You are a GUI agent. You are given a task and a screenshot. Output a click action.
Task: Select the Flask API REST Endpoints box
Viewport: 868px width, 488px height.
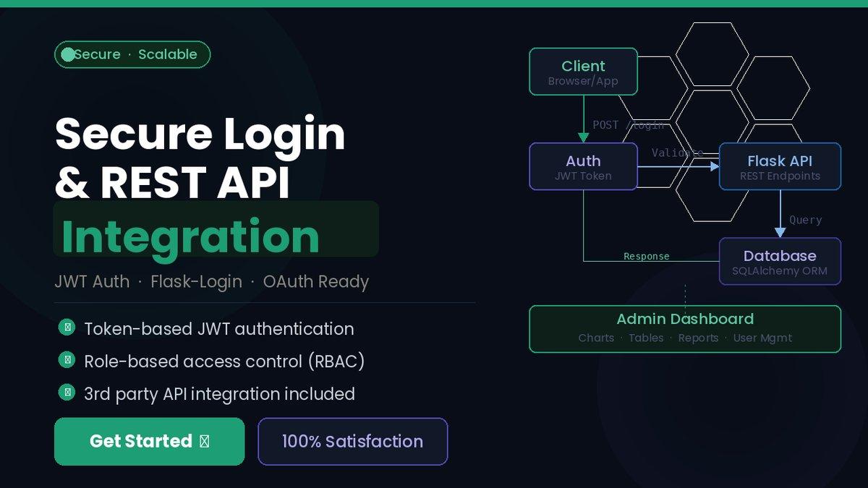point(780,167)
